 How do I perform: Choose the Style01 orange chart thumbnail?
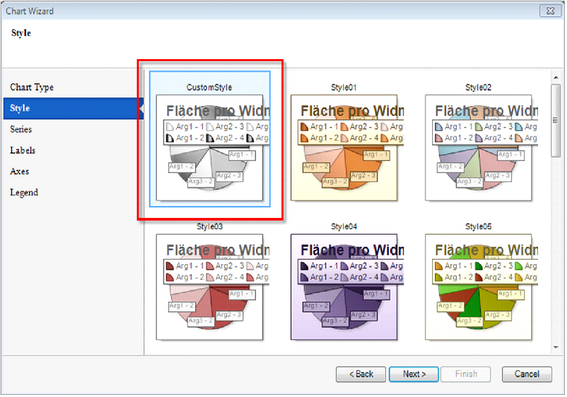[x=344, y=148]
